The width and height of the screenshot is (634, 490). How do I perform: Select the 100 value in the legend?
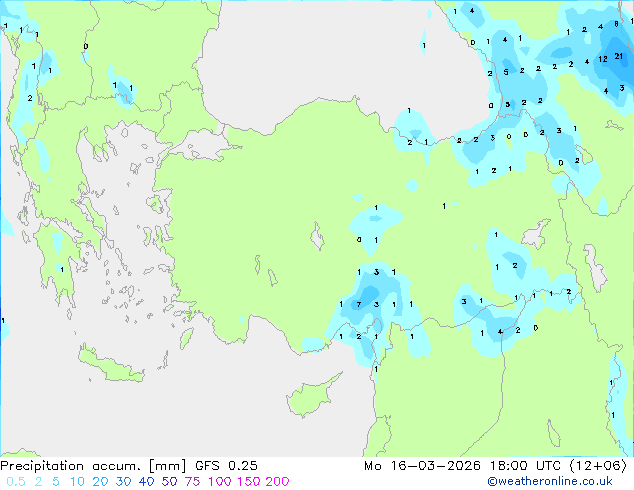pos(220,482)
